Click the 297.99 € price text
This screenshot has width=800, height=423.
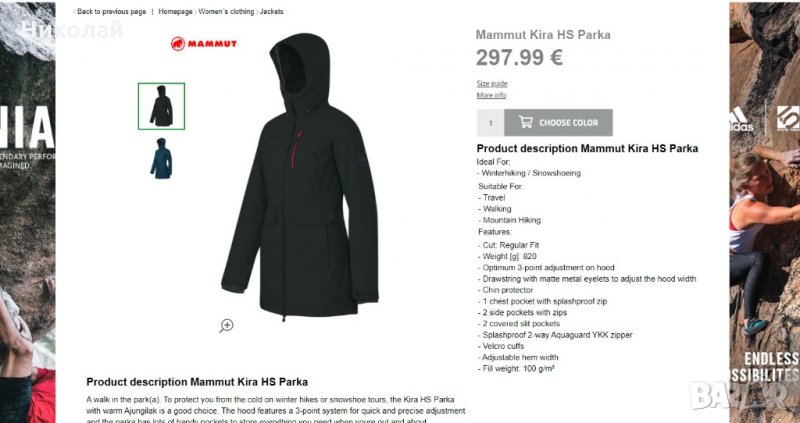519,57
